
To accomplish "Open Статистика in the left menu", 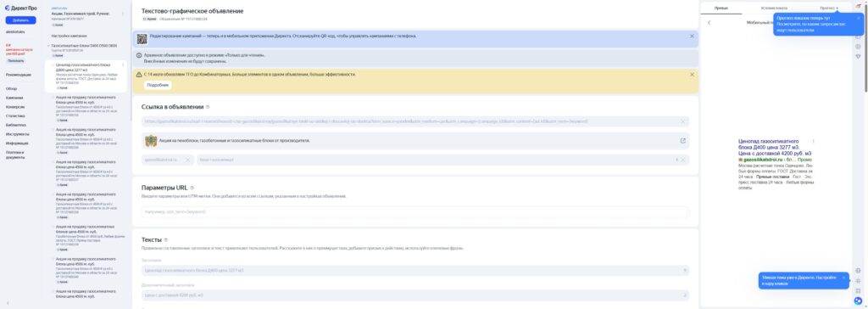I will [x=15, y=116].
